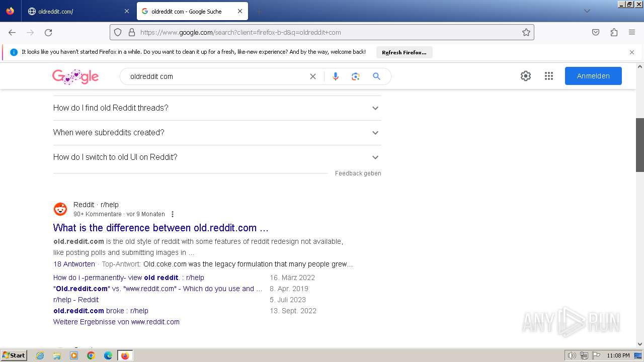
Task: Open the Google apps grid
Action: point(549,76)
